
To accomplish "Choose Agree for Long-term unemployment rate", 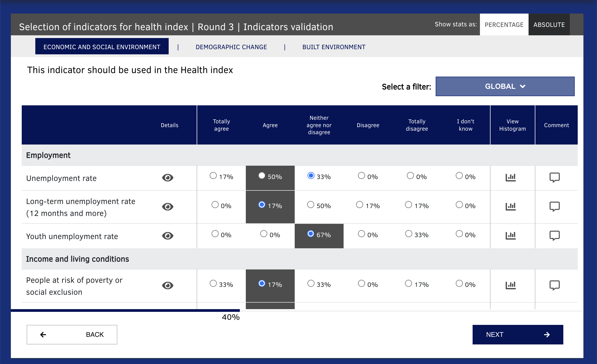I will 262,205.
